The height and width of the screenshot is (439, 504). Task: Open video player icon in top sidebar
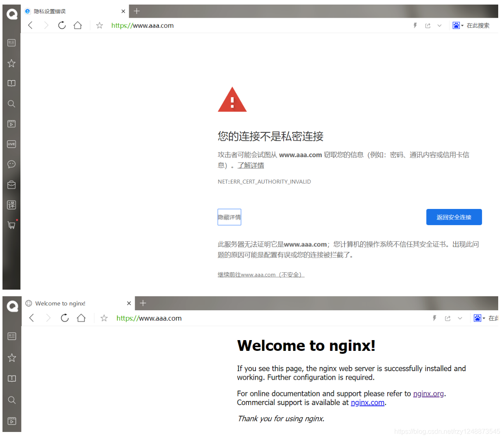coord(12,124)
